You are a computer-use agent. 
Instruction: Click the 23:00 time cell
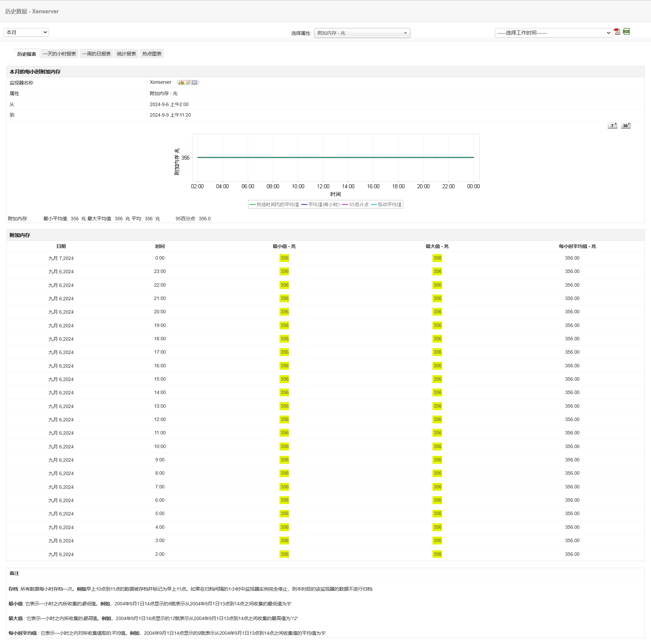point(160,271)
